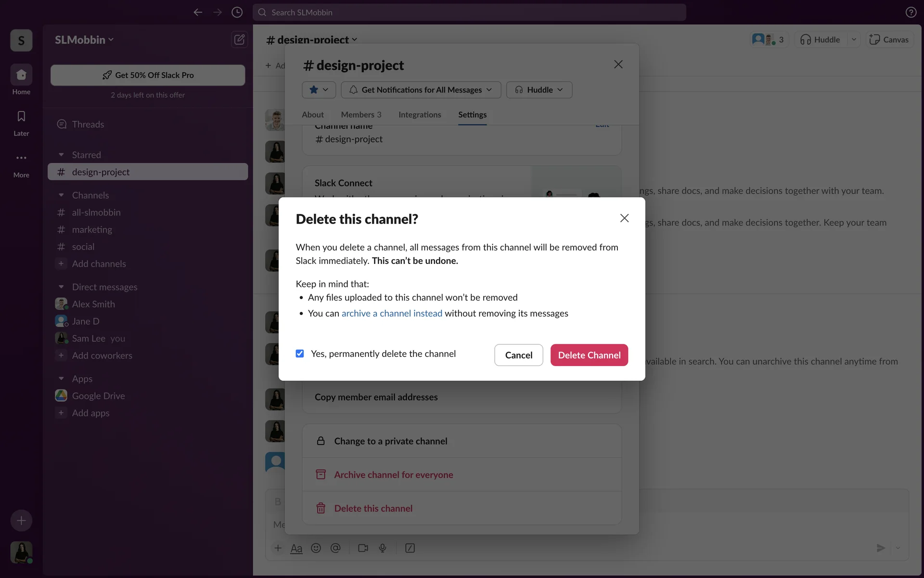Click the compose new message icon
The width and height of the screenshot is (924, 578).
[x=239, y=39]
